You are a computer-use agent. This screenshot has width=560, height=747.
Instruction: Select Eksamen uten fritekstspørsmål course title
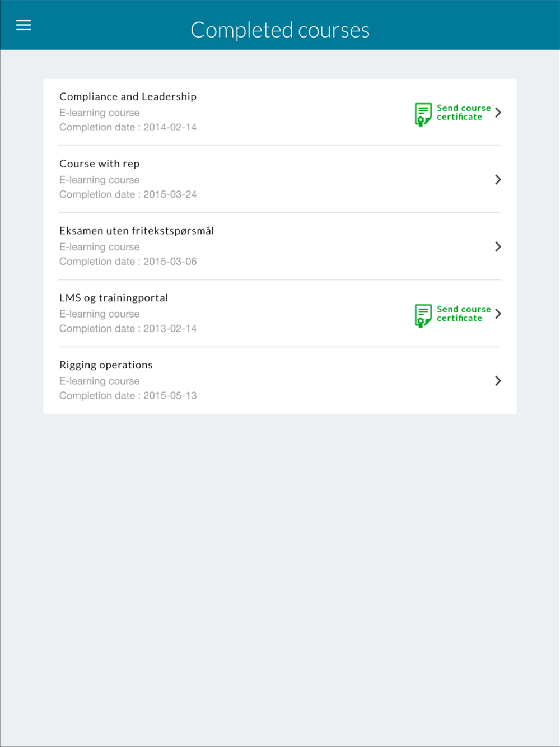pyautogui.click(x=137, y=231)
